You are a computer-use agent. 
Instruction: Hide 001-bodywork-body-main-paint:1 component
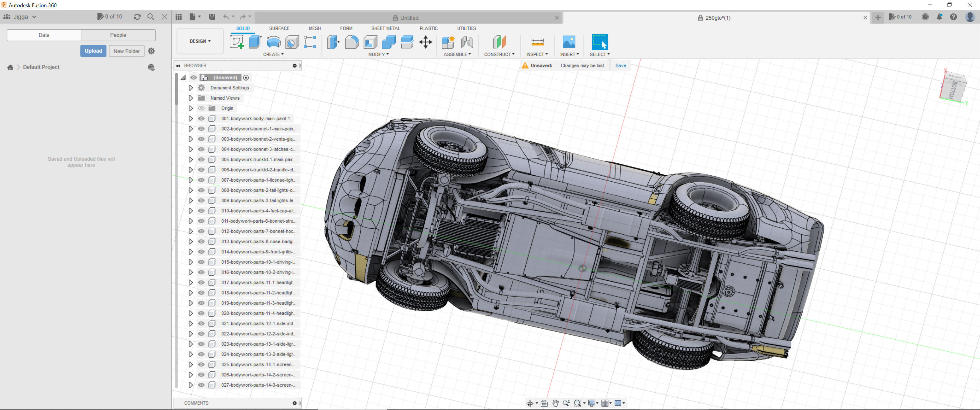pyautogui.click(x=201, y=119)
